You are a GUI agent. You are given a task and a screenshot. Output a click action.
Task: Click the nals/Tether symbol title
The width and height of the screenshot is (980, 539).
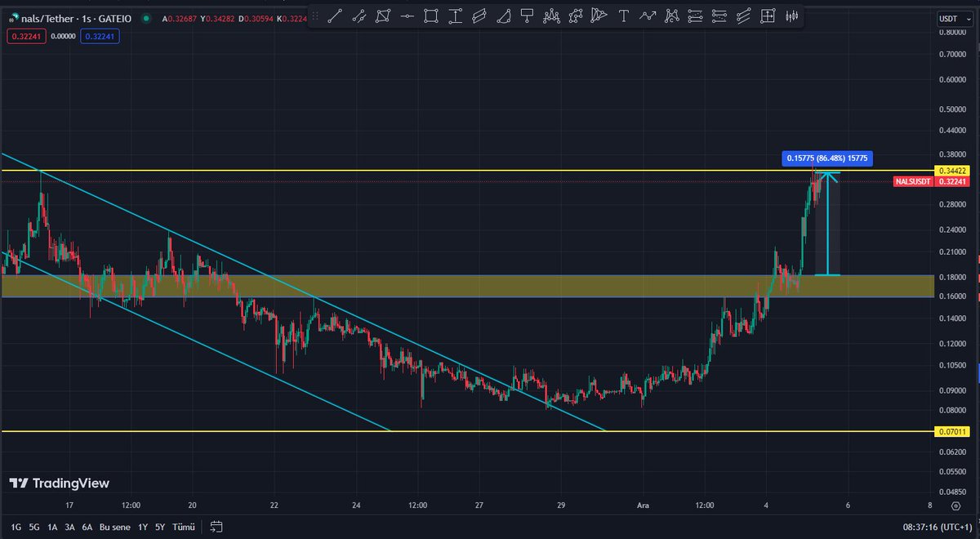(48, 19)
